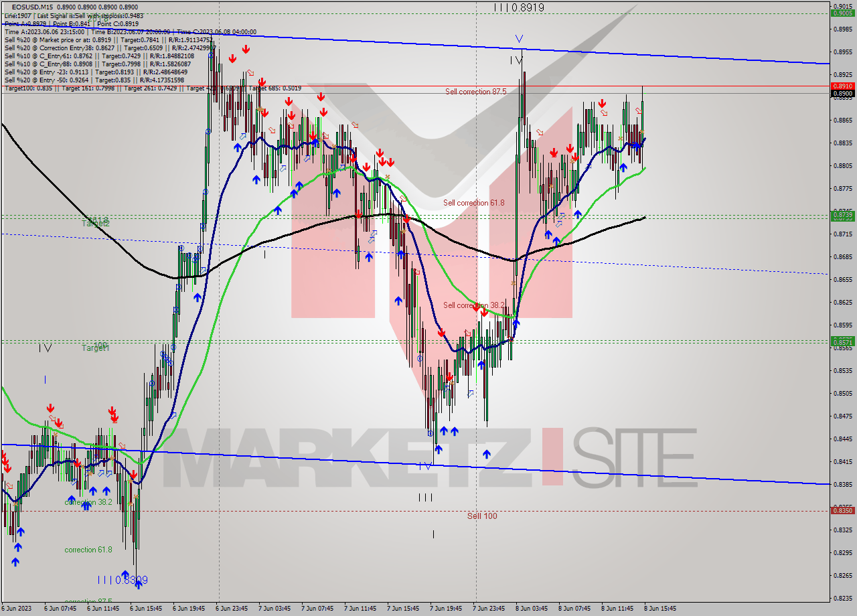Screen dimensions: 857x616
Task: Click the green 0.9005 price tag
Action: click(x=842, y=13)
